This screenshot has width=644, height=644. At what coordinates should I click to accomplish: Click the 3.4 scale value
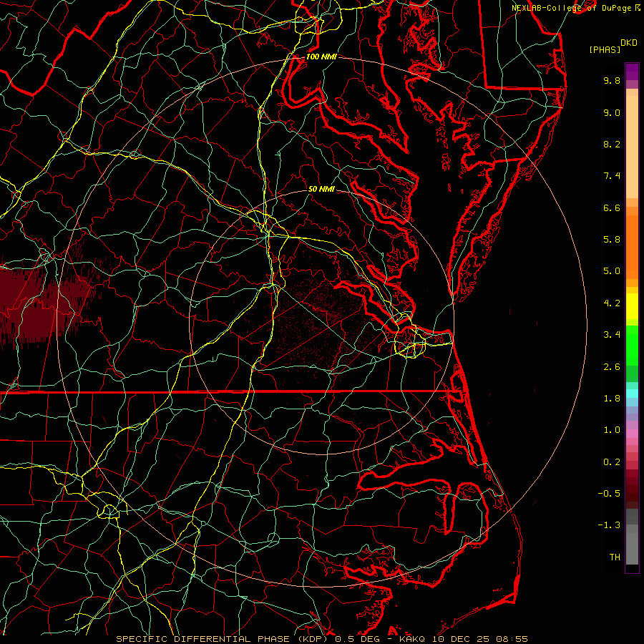612,335
